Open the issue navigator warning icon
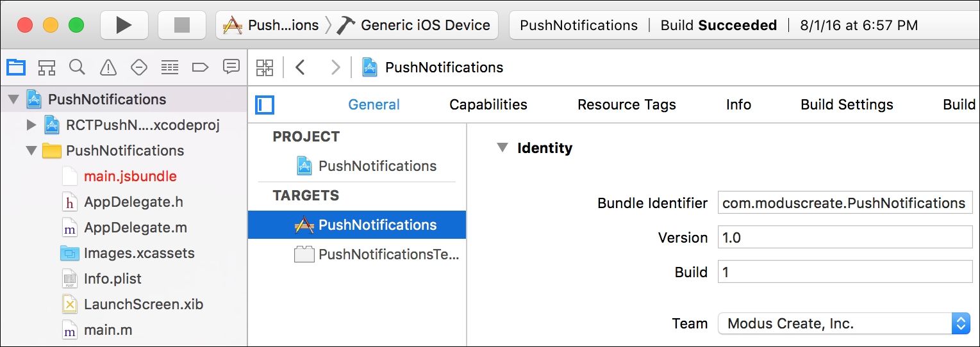Screen dimensions: 980x347 coord(108,67)
